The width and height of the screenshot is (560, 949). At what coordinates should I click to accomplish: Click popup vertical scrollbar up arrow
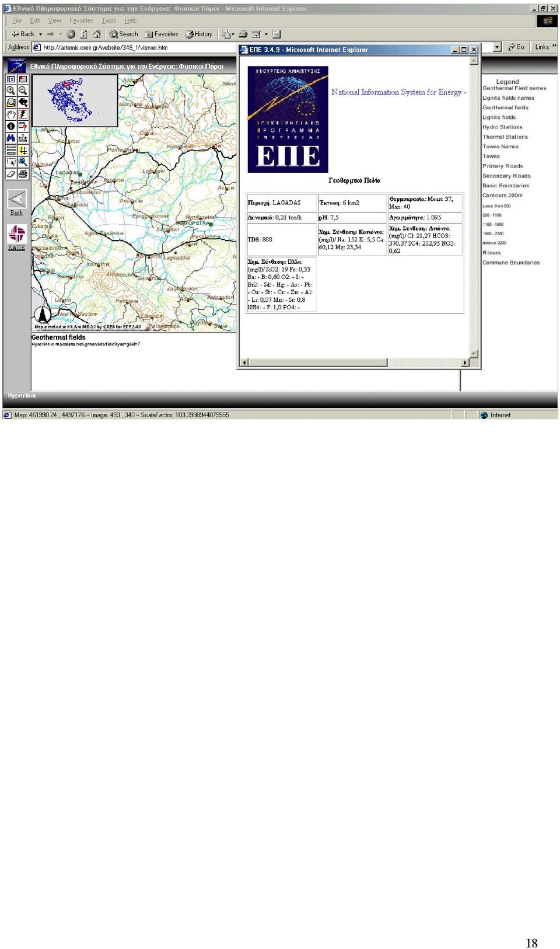click(474, 61)
